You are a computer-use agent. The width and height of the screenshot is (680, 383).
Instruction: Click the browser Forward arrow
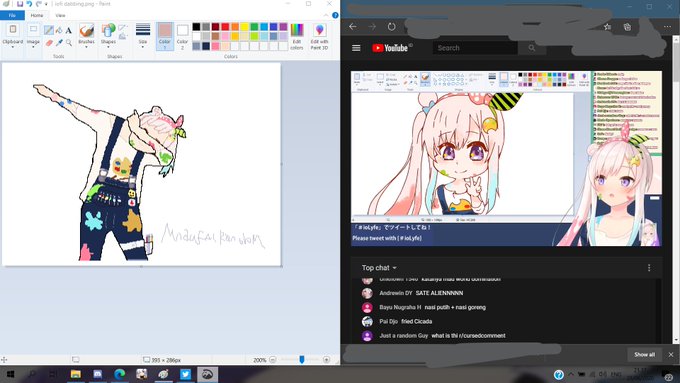[x=372, y=26]
